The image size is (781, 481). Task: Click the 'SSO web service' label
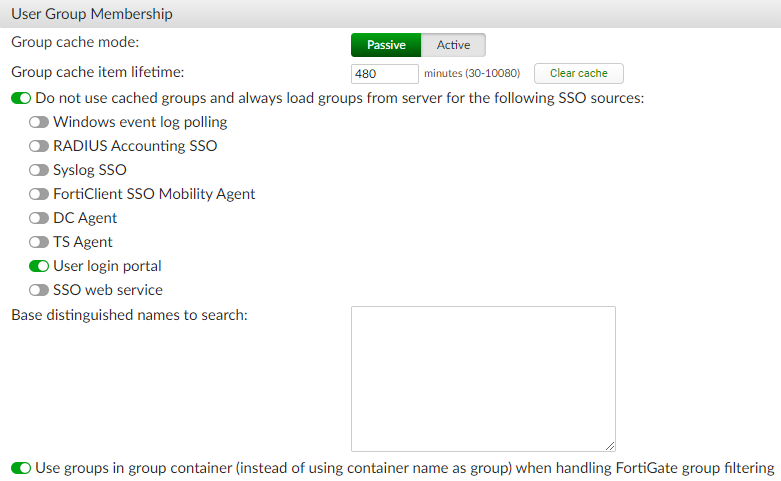108,290
